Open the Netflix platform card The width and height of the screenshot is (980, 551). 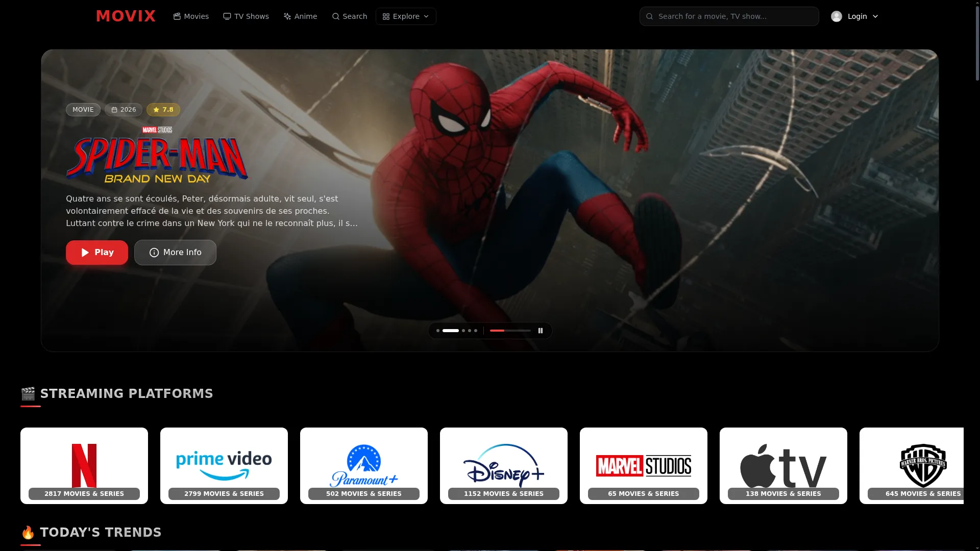coord(84,466)
